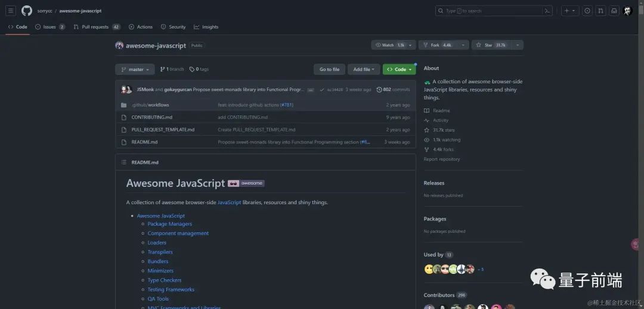The image size is (644, 309).
Task: Open the issues shortcut icon in header
Action: pos(587,11)
